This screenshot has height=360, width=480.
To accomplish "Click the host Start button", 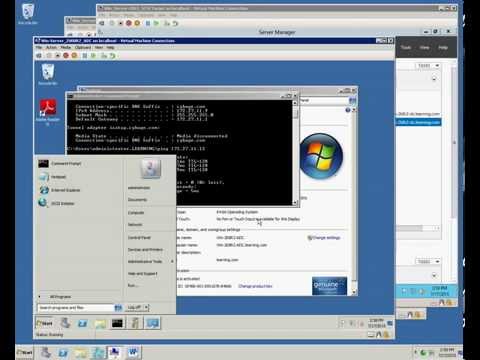I will (x=25, y=352).
